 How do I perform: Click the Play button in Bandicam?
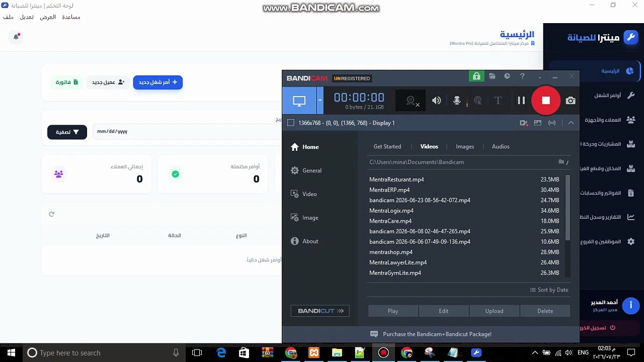[393, 311]
